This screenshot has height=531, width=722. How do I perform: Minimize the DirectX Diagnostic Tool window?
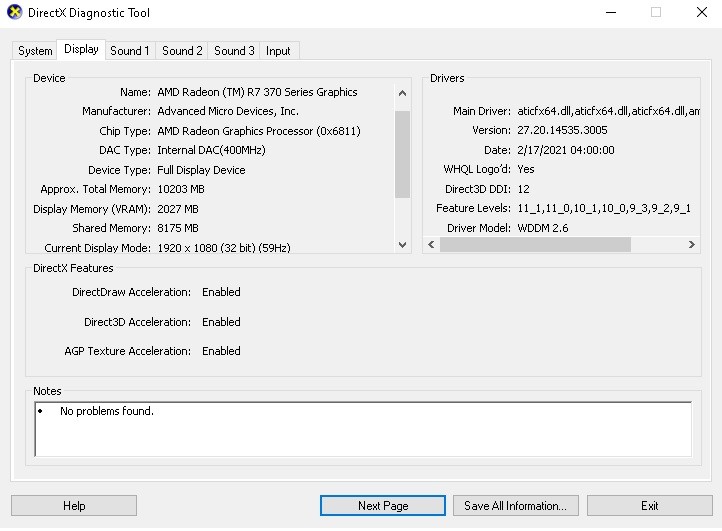point(611,12)
